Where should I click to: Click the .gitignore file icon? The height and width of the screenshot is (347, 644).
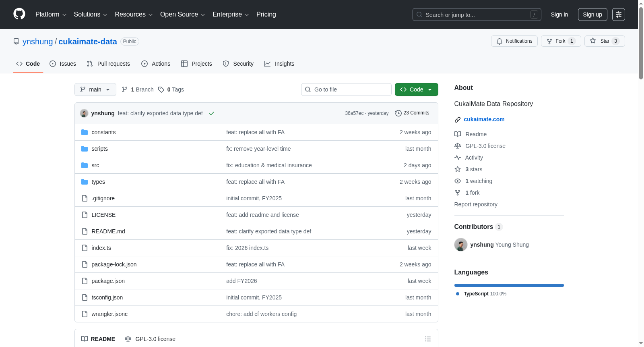[x=85, y=198]
